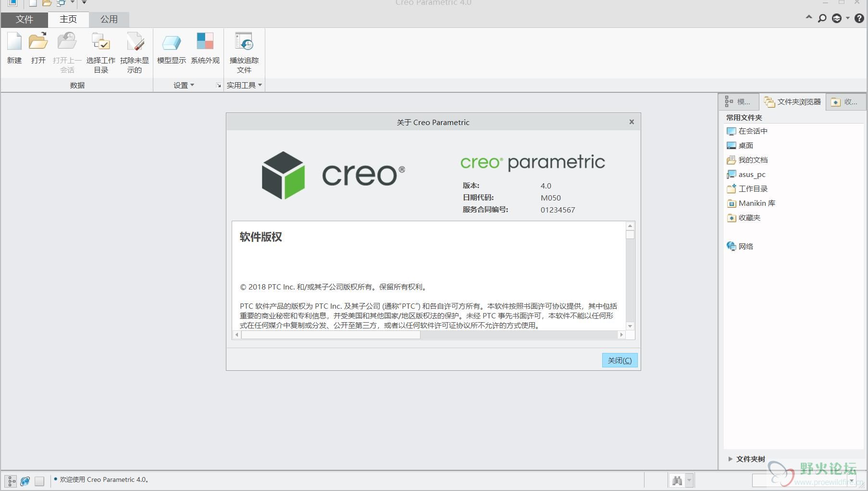Click the date code value M050
Viewport: 868px width, 491px height.
pos(551,198)
